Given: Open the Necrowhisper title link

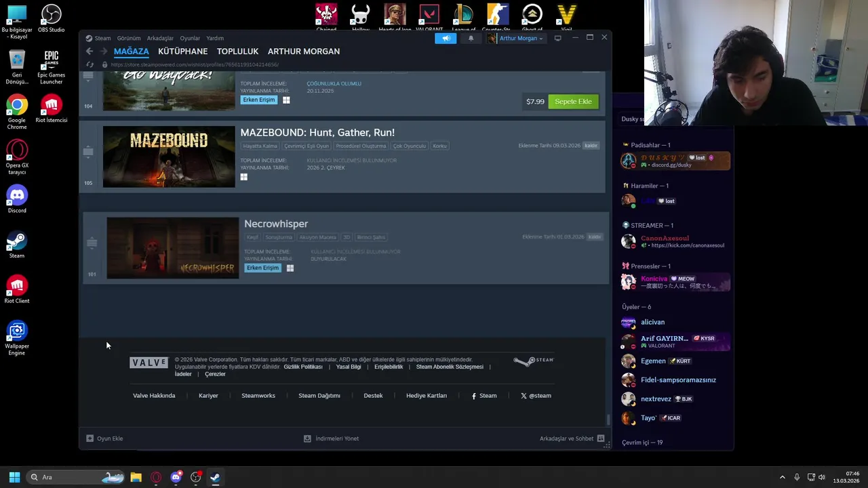Looking at the screenshot, I should point(276,224).
